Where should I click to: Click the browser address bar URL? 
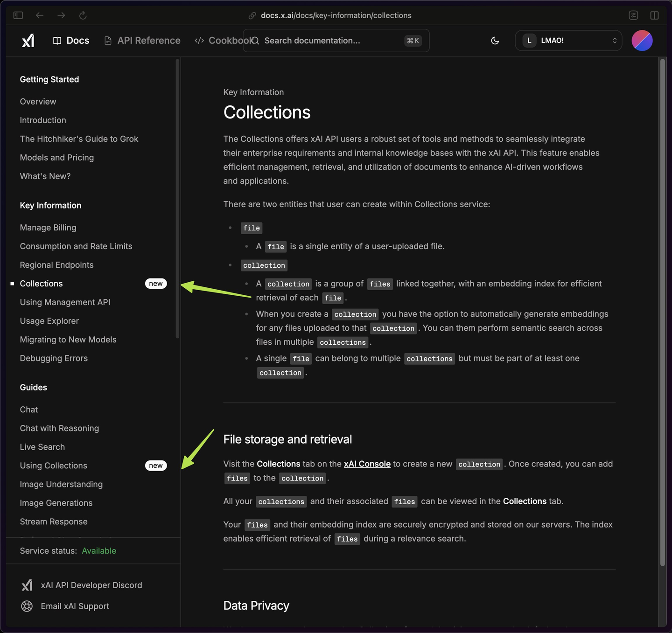click(x=336, y=15)
